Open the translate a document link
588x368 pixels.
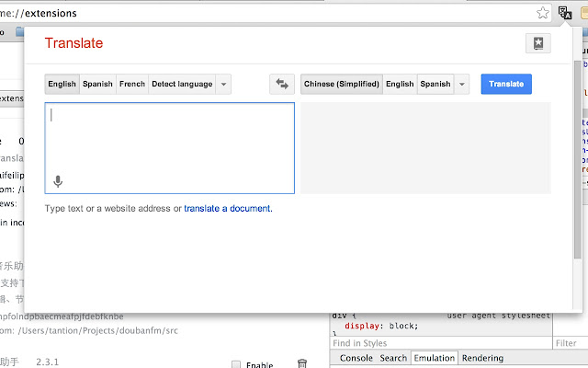tap(227, 209)
